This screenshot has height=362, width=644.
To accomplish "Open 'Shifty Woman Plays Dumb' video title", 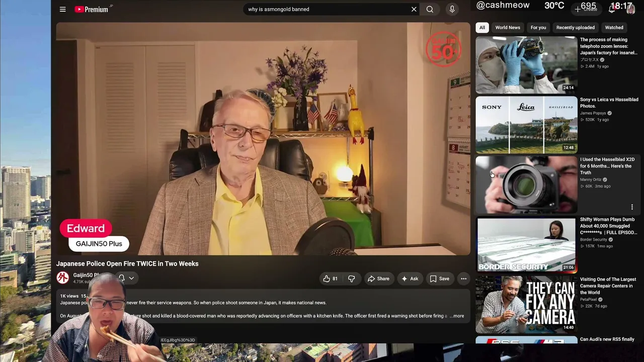I will [x=608, y=226].
